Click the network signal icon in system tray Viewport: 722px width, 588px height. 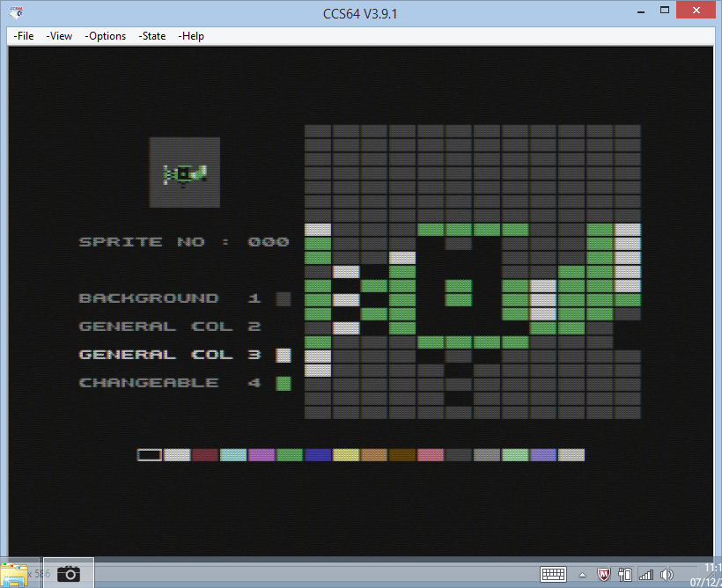645,575
